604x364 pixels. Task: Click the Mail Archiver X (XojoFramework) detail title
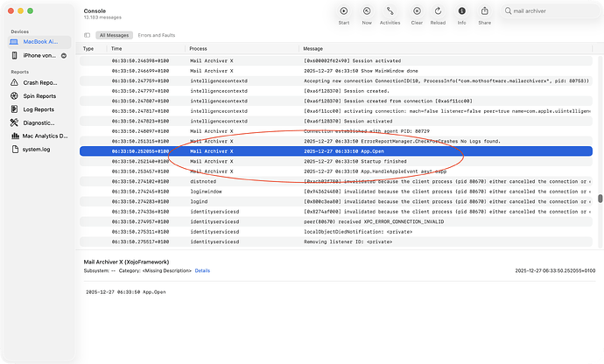[126, 262]
